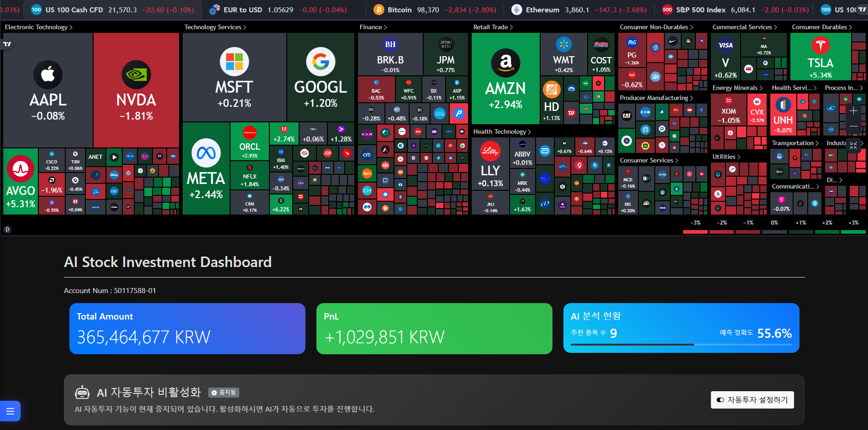
Task: Select the Meta logo on META tile
Action: click(x=206, y=153)
